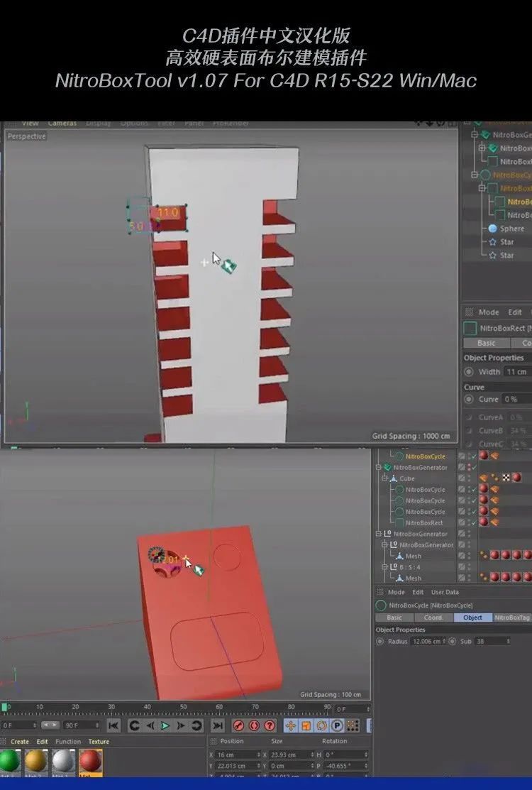
Task: Click blue Sphere object icon
Action: [x=493, y=229]
